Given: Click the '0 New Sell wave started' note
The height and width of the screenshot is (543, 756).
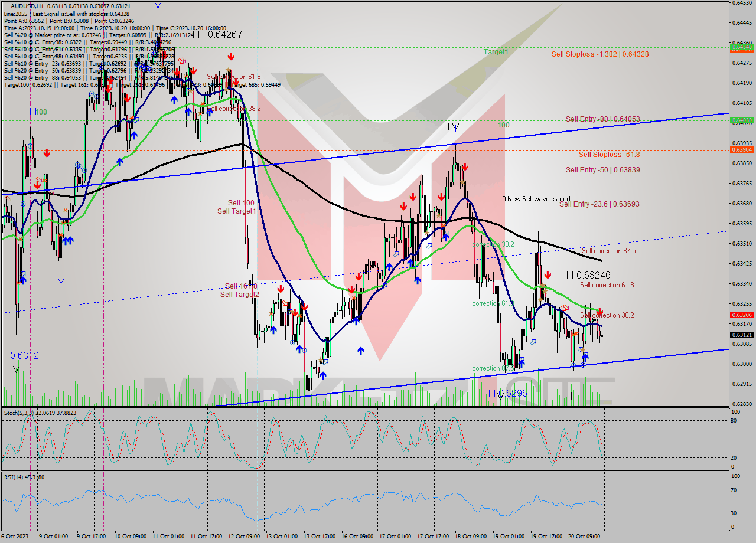Looking at the screenshot, I should [x=536, y=199].
